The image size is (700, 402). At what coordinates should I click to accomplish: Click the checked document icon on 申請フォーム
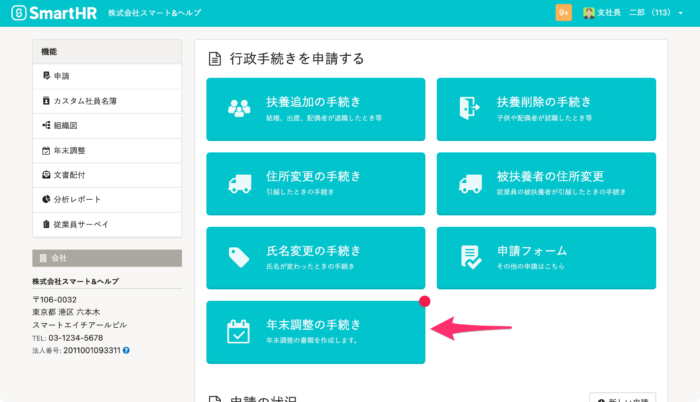coord(471,257)
